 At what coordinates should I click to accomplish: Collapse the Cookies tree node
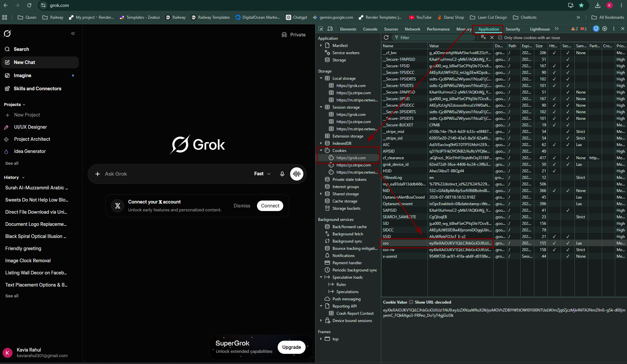pyautogui.click(x=321, y=151)
